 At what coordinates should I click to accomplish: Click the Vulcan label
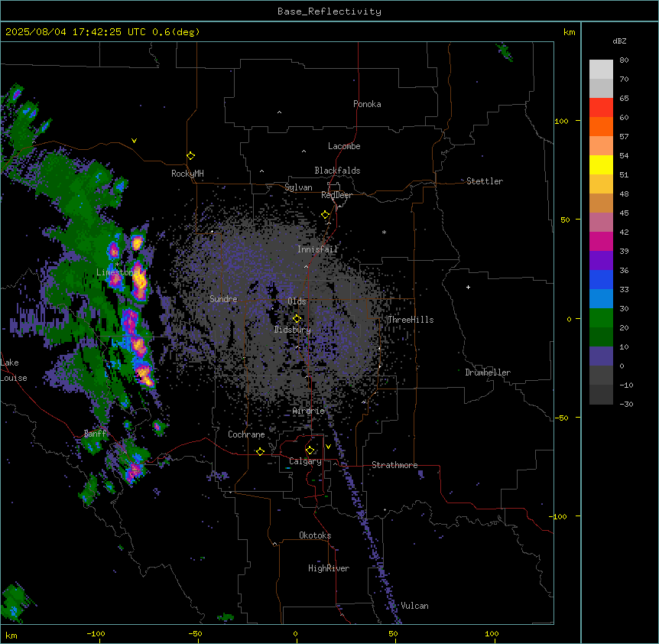pos(415,606)
